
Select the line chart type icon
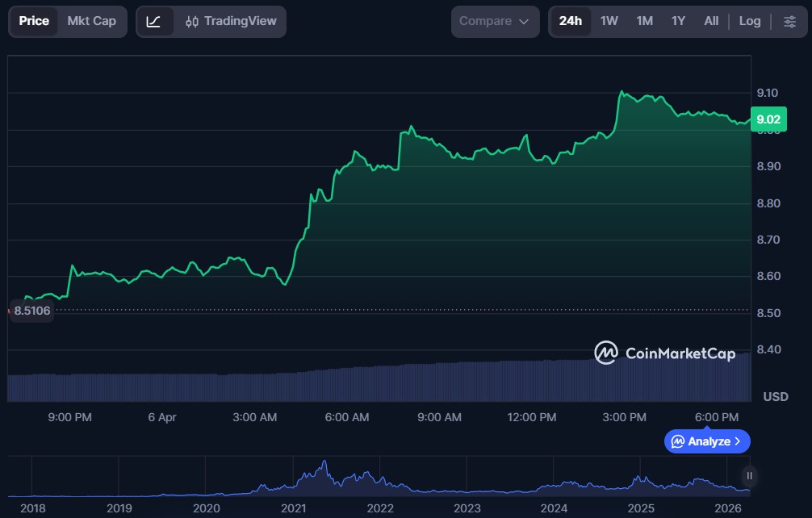[x=153, y=21]
